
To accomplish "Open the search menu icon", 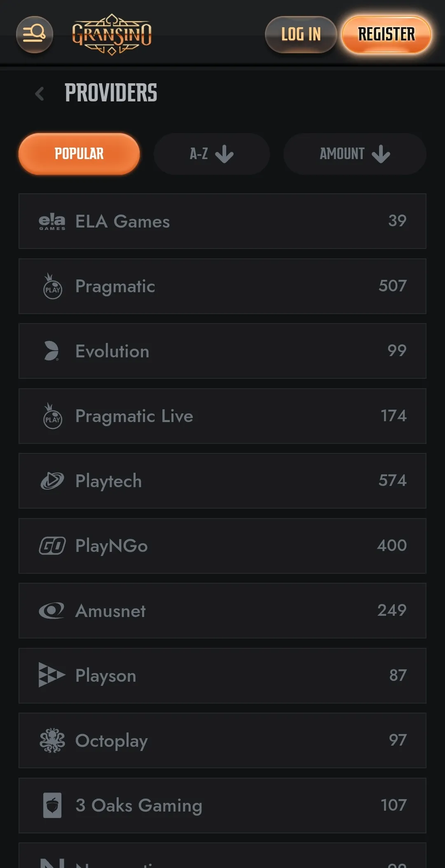I will point(34,34).
